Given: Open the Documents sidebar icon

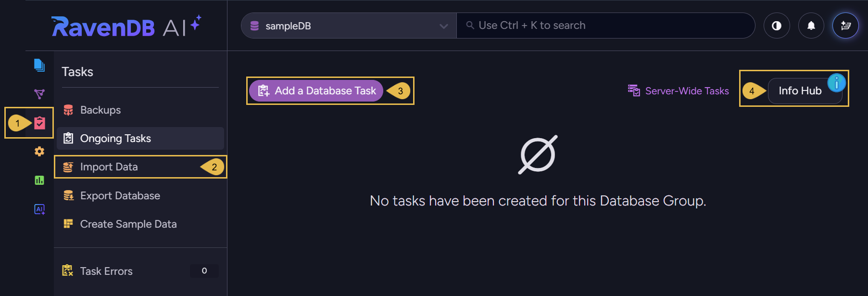Looking at the screenshot, I should point(39,65).
